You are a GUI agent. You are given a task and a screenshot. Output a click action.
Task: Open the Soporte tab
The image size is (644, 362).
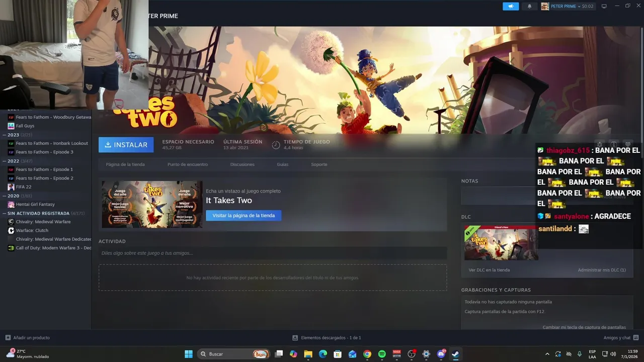click(x=319, y=164)
